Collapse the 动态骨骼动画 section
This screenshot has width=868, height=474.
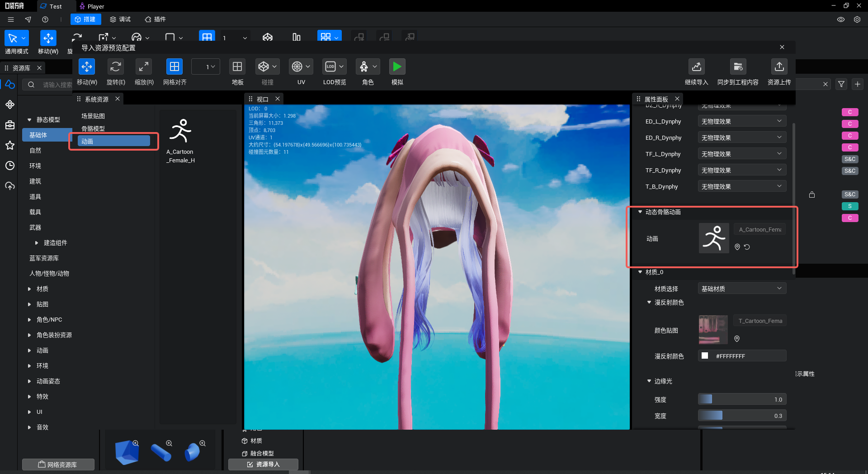pos(640,212)
